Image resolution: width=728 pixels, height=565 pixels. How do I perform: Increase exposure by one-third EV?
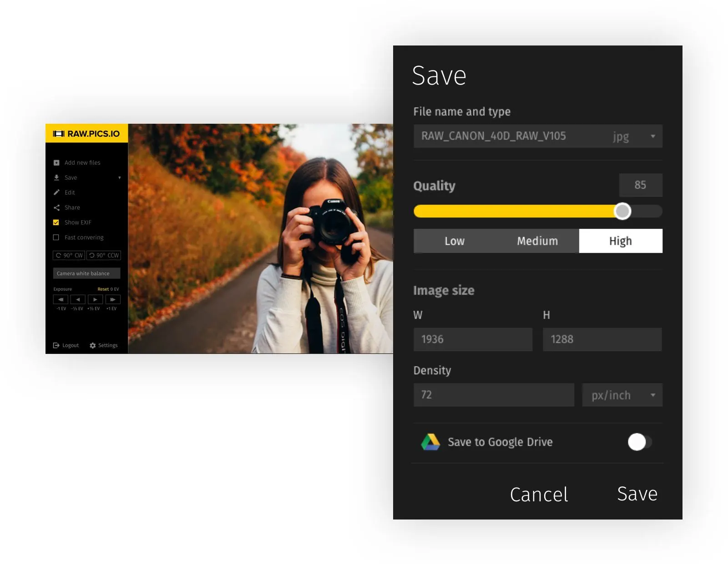[x=95, y=299]
